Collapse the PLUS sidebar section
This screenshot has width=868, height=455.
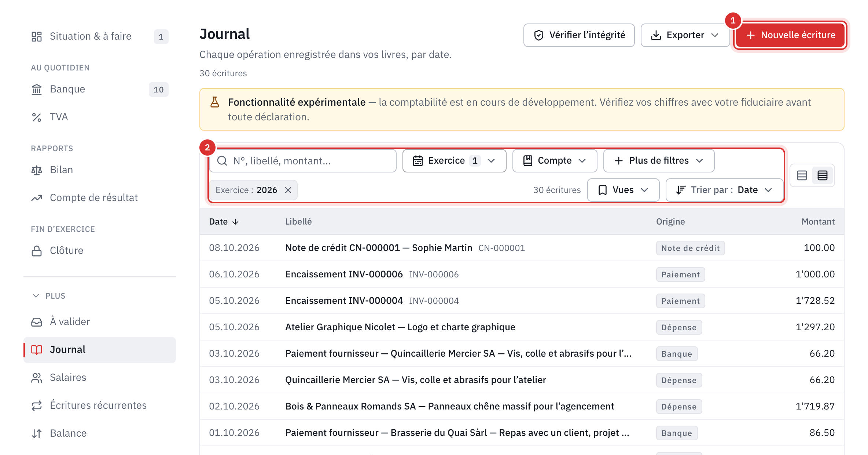tap(49, 296)
